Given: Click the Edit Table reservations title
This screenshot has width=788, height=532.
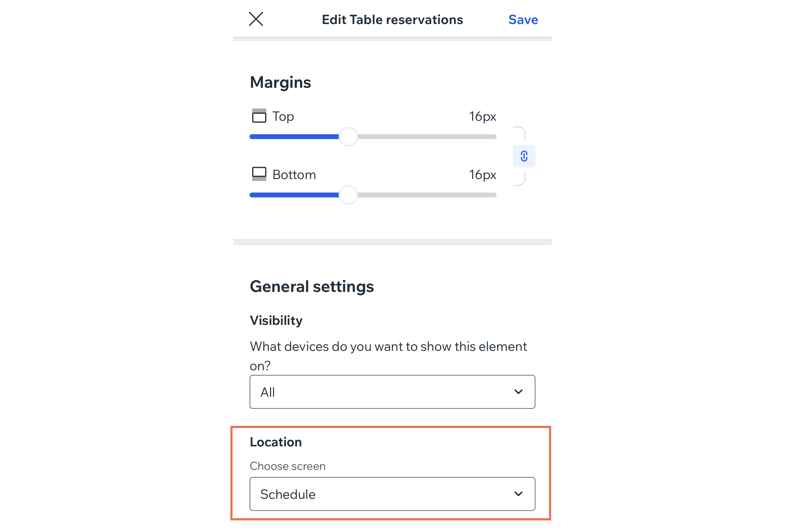Looking at the screenshot, I should click(x=392, y=20).
